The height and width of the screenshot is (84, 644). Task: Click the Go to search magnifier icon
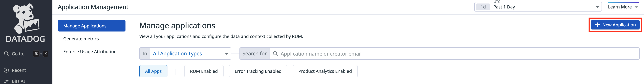click(x=6, y=54)
